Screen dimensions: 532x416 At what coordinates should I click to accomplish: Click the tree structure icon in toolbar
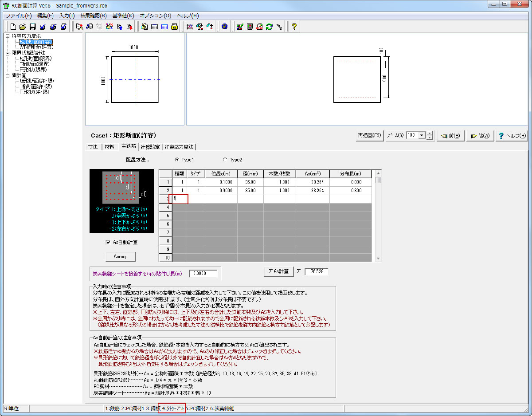tap(279, 27)
